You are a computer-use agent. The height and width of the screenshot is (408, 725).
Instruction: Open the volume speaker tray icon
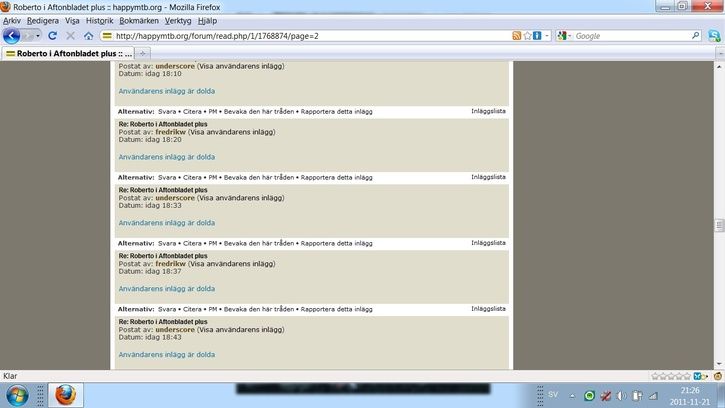[621, 396]
